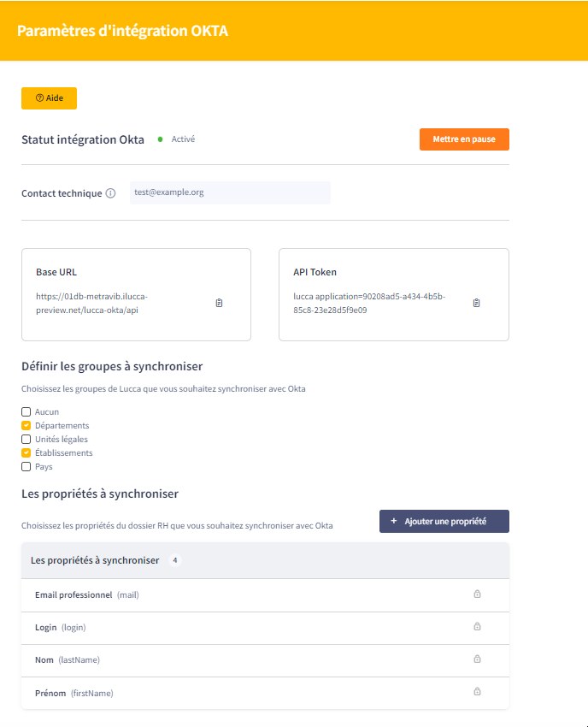Click Ajouter une propriété button
The height and width of the screenshot is (727, 588).
pos(444,521)
